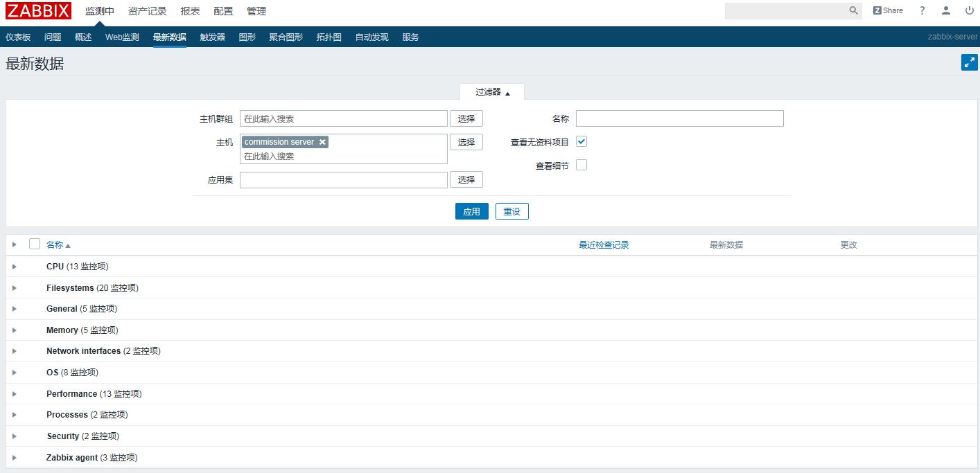Focus the 主机 search input field
Screen dimensions: 980x473
coord(344,157)
